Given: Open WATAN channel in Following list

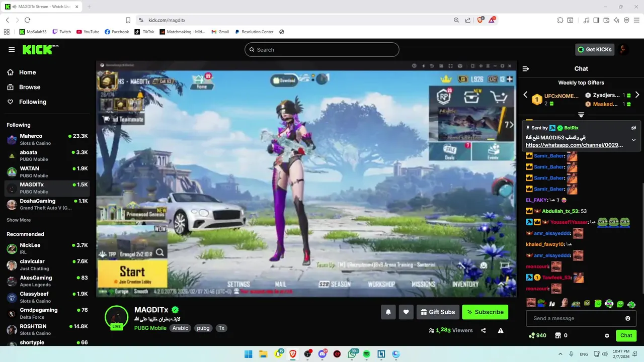Looking at the screenshot, I should (47, 171).
